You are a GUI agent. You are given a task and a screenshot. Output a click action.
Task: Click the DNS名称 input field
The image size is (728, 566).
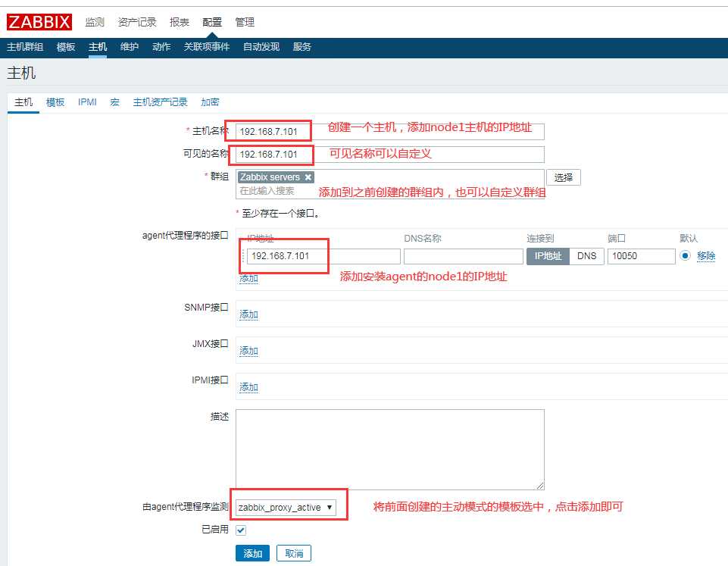[464, 256]
